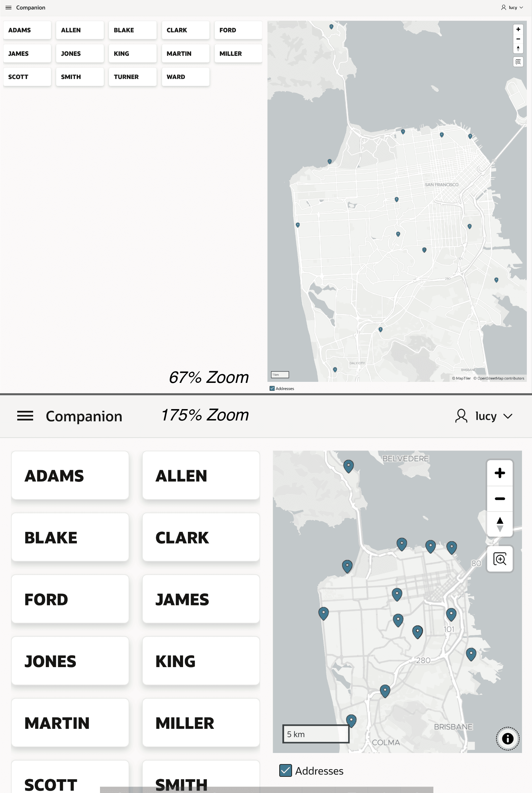This screenshot has height=793, width=532.
Task: Zoom in with large map plus button
Action: coord(500,473)
